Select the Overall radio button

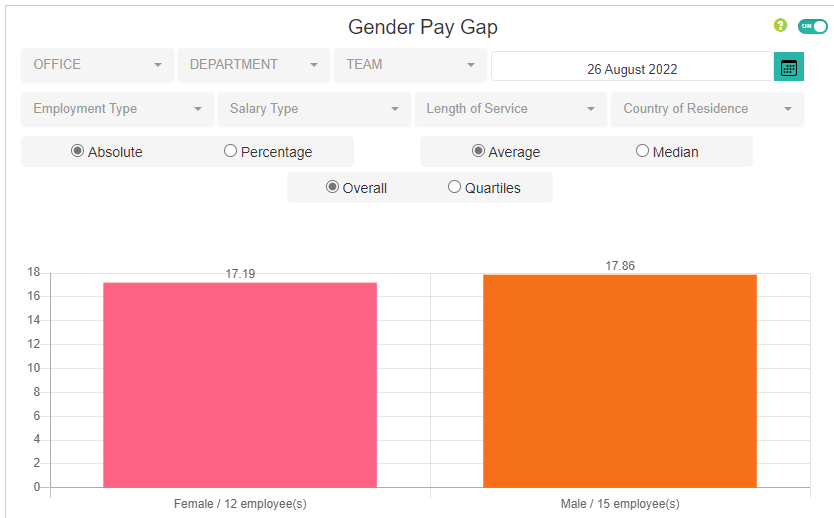coord(332,187)
